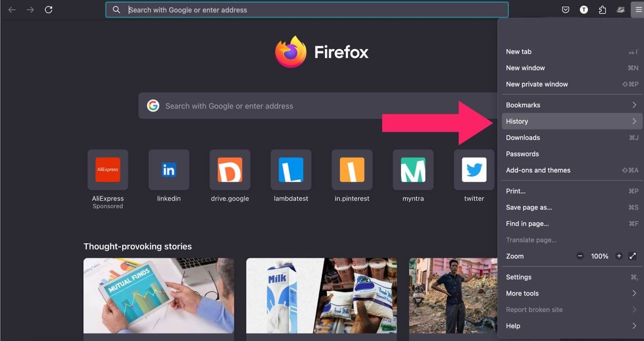Click the Thought-provoking stories heading
Image resolution: width=644 pixels, height=341 pixels.
click(138, 246)
